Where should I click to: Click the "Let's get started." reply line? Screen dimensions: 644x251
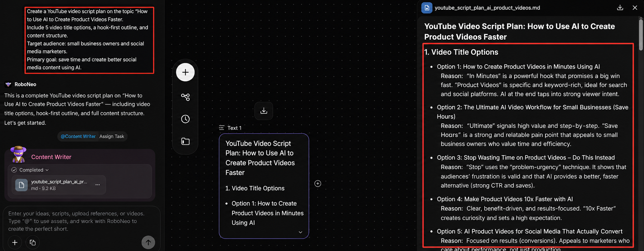click(25, 123)
